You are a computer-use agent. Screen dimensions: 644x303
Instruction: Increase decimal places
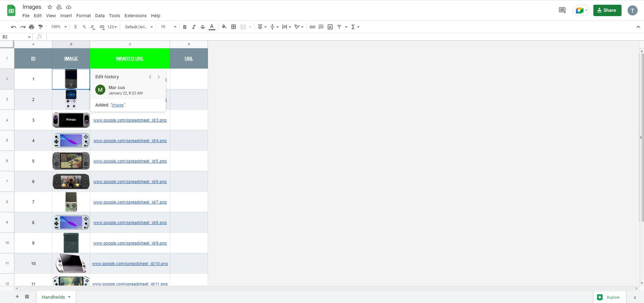pyautogui.click(x=102, y=27)
